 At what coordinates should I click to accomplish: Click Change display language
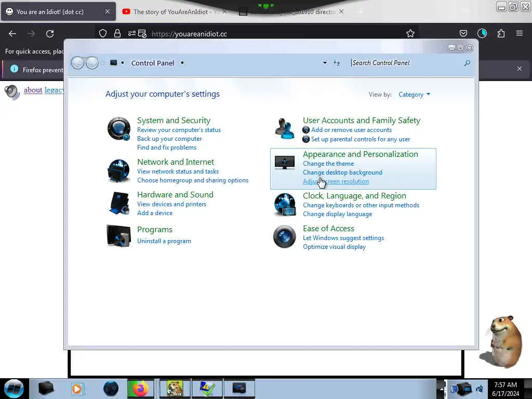pyautogui.click(x=337, y=214)
